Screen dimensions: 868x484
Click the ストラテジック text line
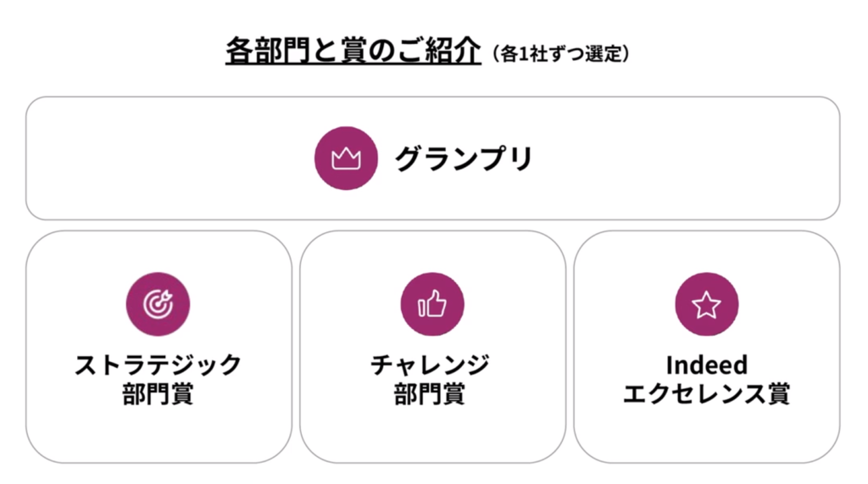tap(158, 365)
